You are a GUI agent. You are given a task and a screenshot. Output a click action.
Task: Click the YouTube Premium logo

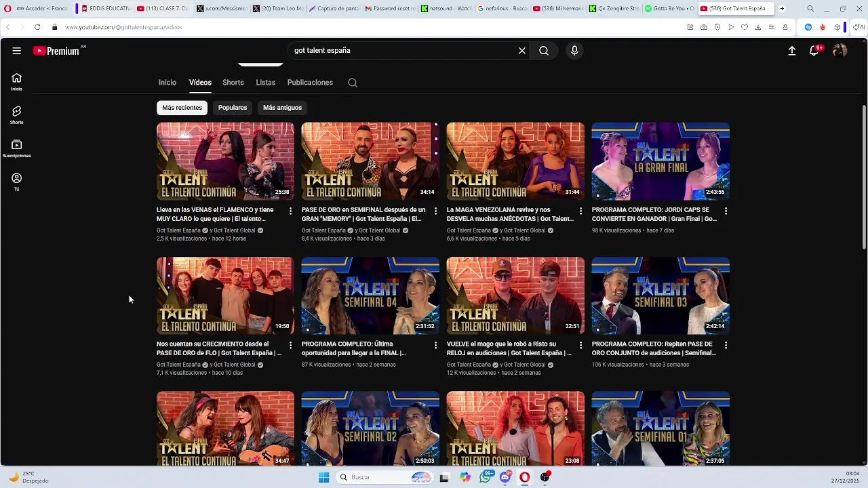pos(57,51)
